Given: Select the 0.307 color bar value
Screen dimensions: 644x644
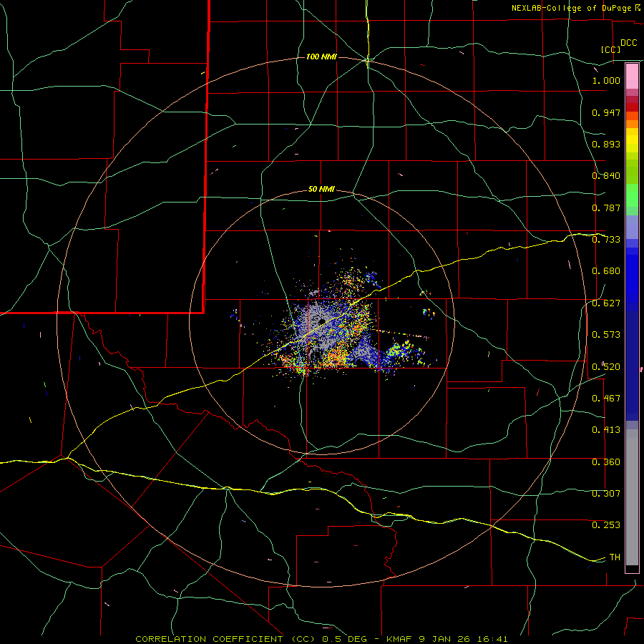Looking at the screenshot, I should pyautogui.click(x=606, y=493).
